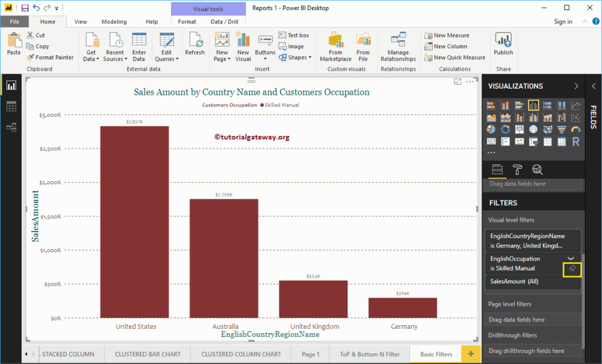Click the Refresh button
Screen dimensions: 602x364
pos(195,44)
